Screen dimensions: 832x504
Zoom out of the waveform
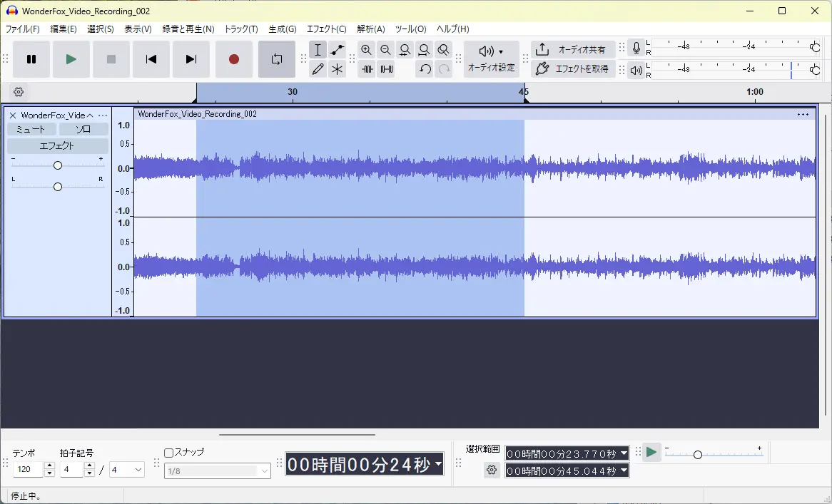(386, 50)
